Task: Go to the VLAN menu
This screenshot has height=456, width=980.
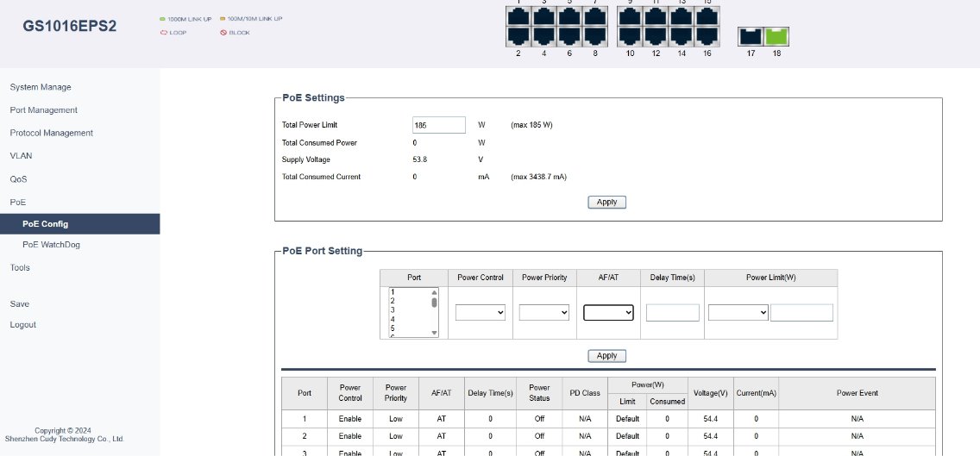Action: point(21,156)
